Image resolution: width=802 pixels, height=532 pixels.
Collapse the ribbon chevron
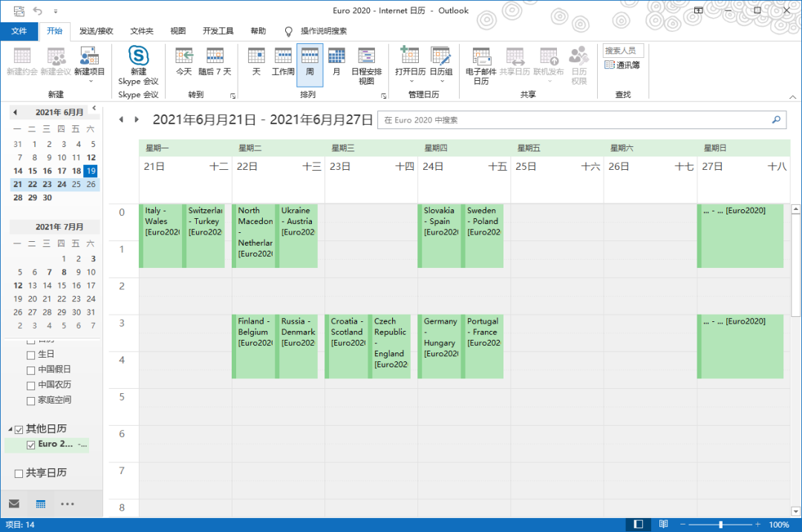click(x=792, y=96)
